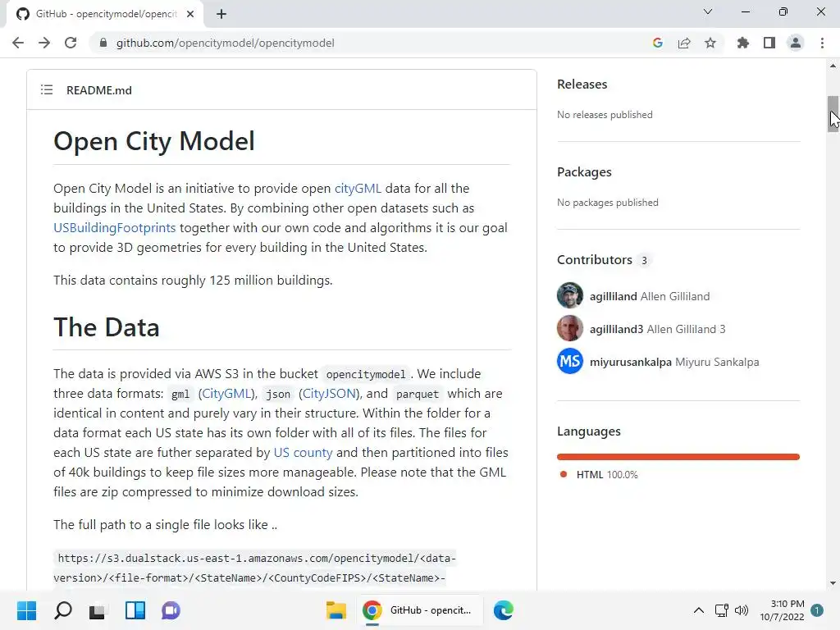Share this page icon

click(684, 43)
